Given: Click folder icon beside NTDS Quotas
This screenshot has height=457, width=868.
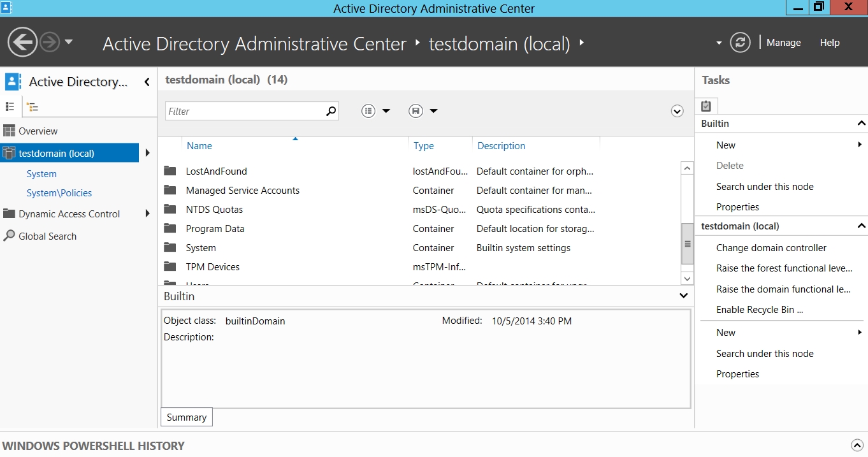Looking at the screenshot, I should pyautogui.click(x=170, y=209).
